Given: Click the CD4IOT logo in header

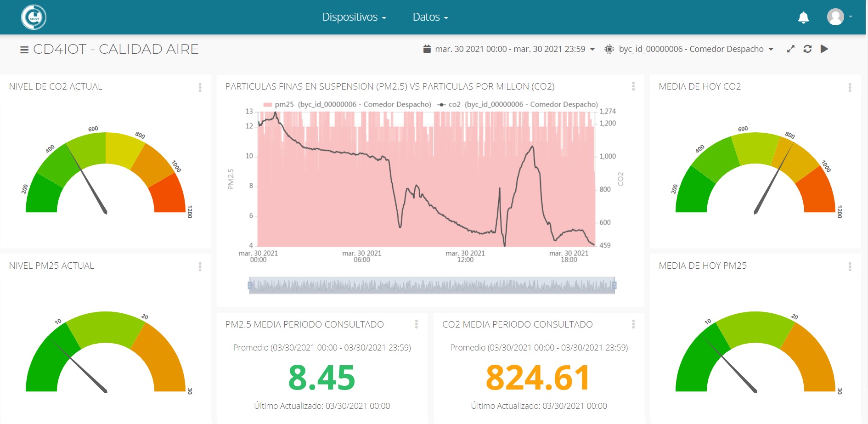Looking at the screenshot, I should click(x=34, y=17).
